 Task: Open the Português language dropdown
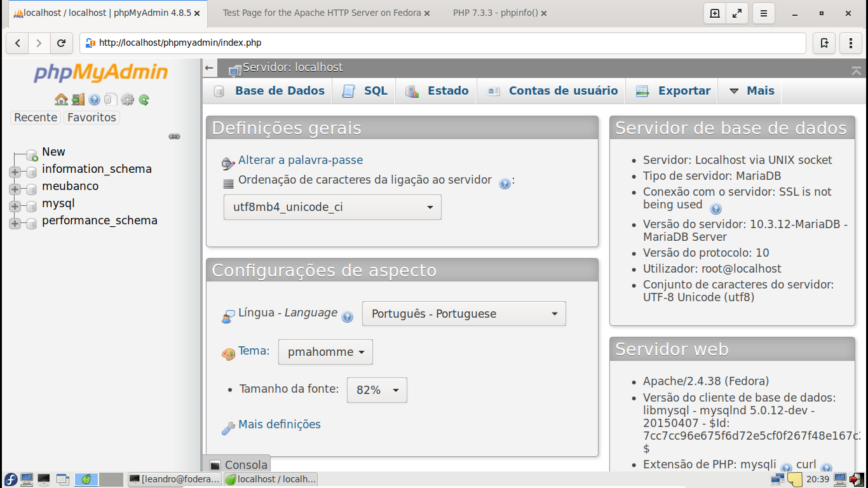(464, 314)
